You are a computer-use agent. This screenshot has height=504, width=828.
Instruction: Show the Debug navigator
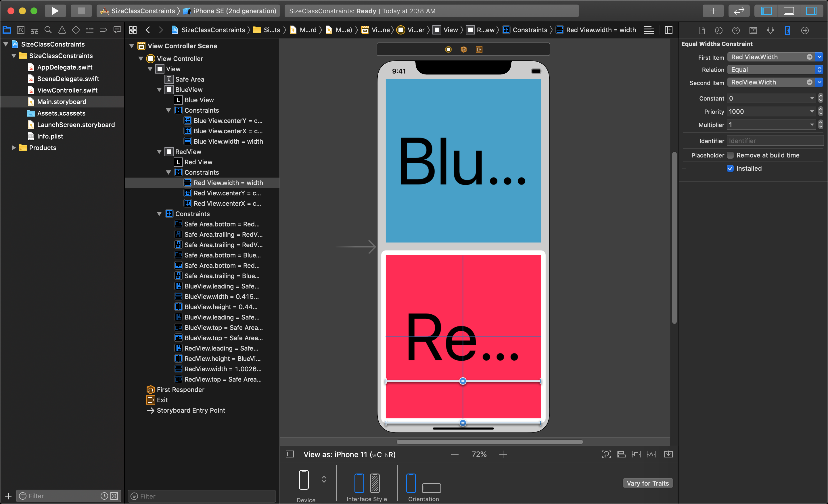(x=90, y=30)
